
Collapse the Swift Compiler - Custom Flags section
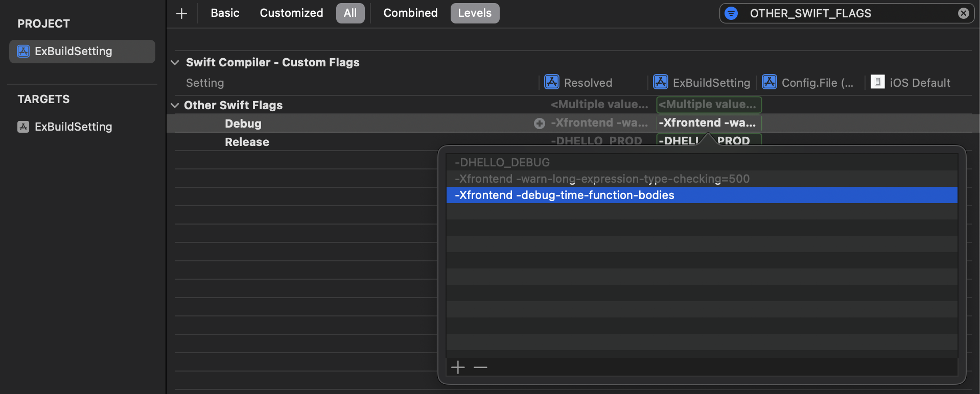pos(175,62)
